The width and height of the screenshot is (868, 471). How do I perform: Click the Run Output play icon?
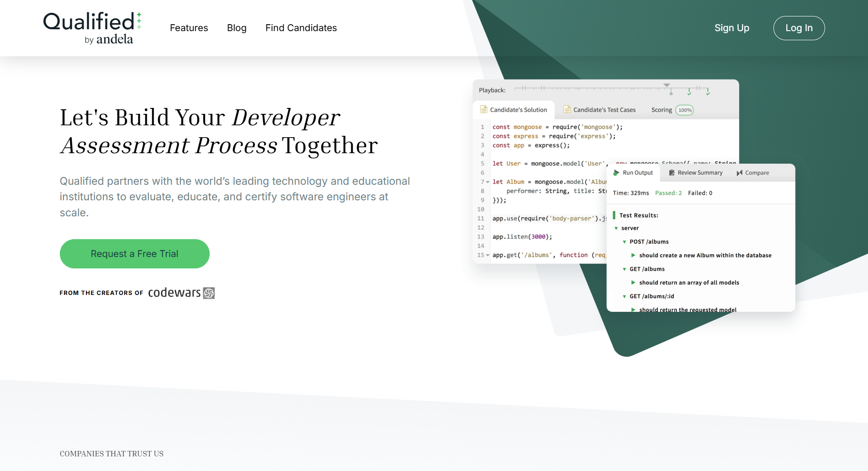pyautogui.click(x=616, y=173)
